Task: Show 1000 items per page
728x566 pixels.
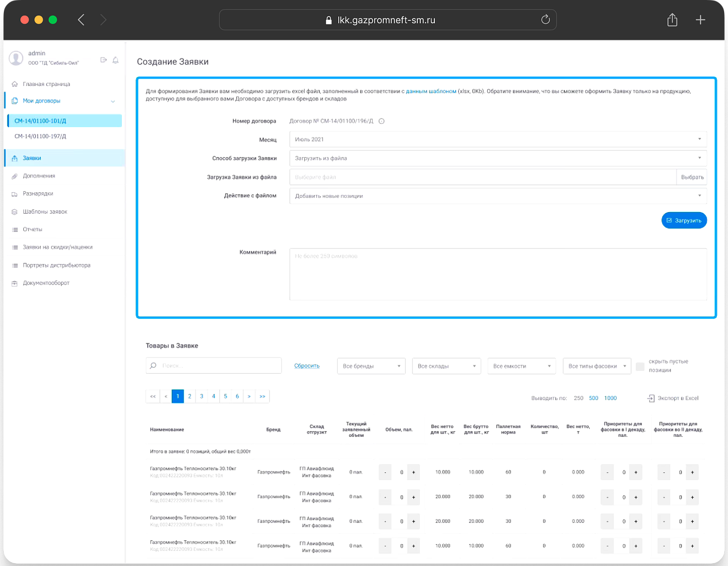Action: click(x=611, y=398)
